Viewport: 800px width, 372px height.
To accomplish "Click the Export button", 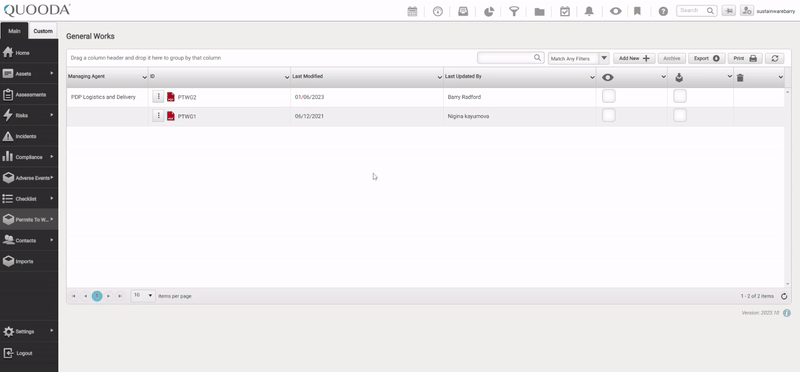I will coord(707,58).
